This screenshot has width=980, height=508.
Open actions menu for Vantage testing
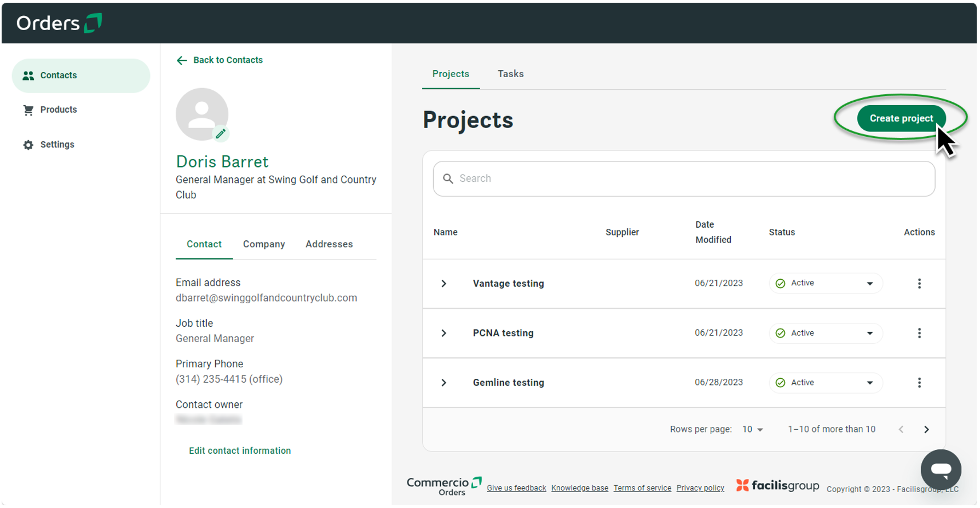(919, 284)
